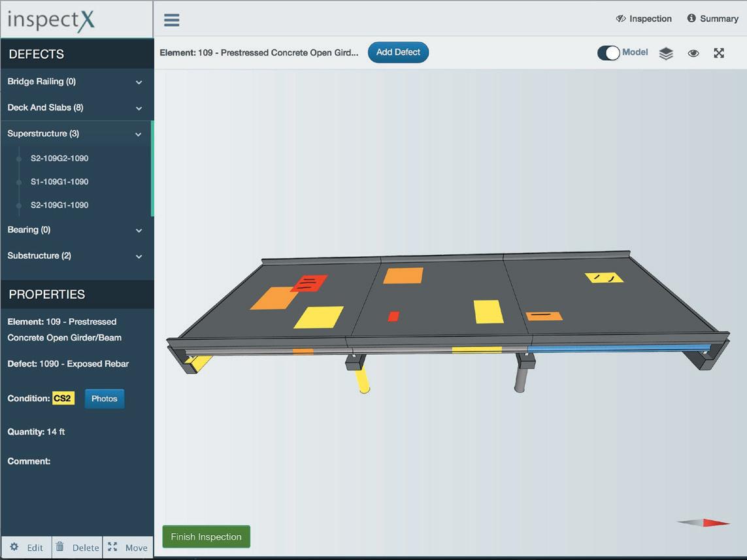747x560 pixels.
Task: Click the element title 'Element: 109 - Prestressed Concrete Open Gird...'
Action: tap(259, 52)
